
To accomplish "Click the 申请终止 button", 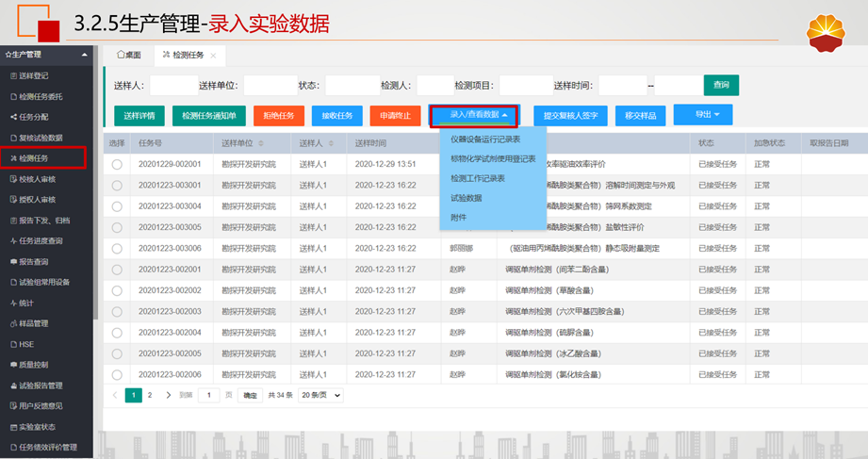I will [395, 116].
